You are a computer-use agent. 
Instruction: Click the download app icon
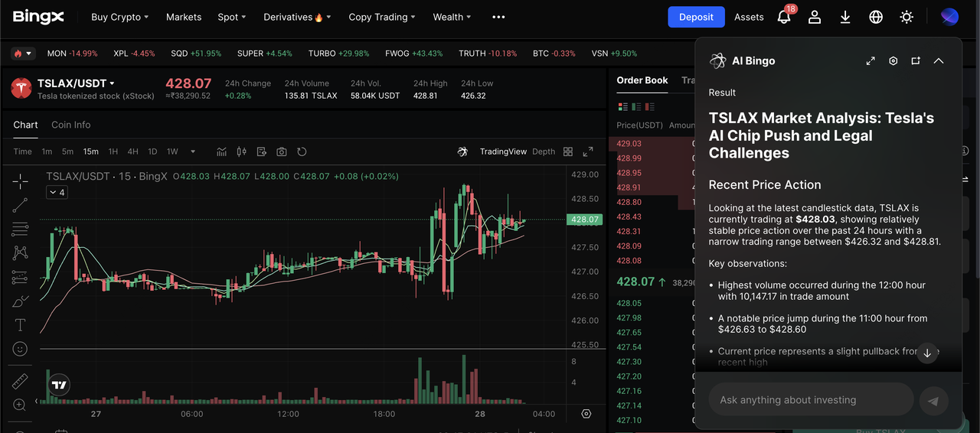click(845, 17)
